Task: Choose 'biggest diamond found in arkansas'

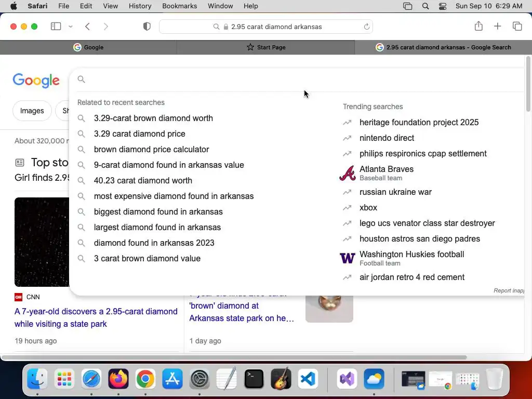Action: [158, 212]
